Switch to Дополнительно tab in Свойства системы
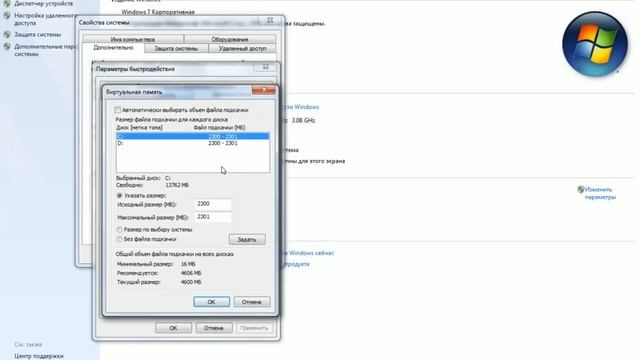Screen dimensions: 640x360 pyautogui.click(x=113, y=48)
